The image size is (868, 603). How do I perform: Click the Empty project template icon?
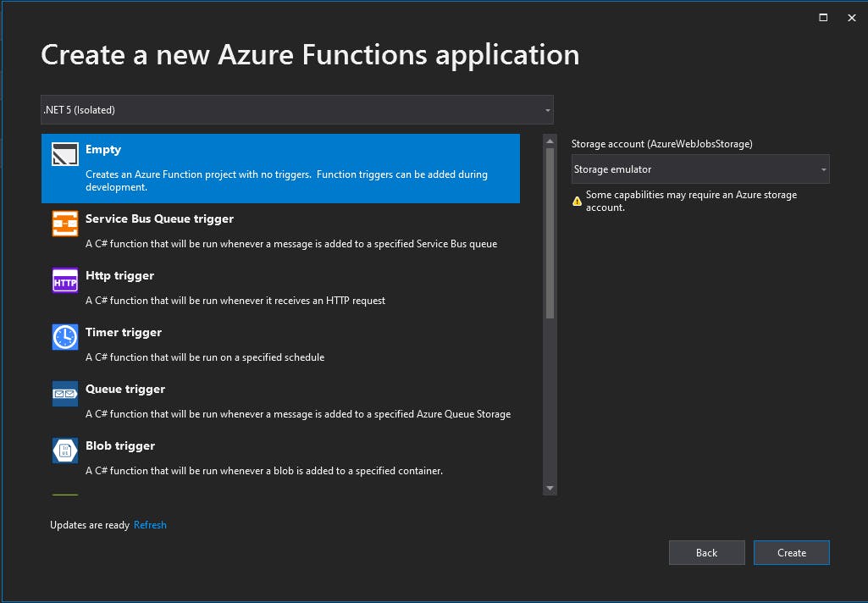tap(65, 154)
